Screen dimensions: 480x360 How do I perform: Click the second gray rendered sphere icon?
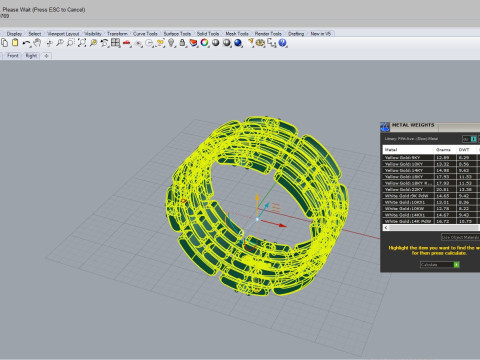[227, 43]
